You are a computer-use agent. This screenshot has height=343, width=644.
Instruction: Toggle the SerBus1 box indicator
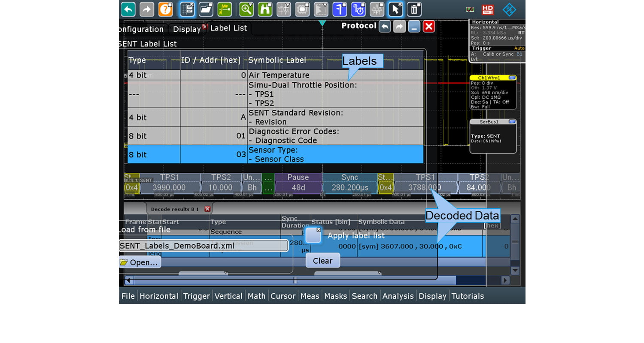pos(511,122)
